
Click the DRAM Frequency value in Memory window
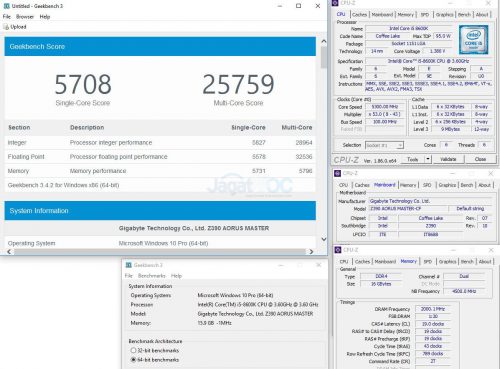click(x=433, y=309)
